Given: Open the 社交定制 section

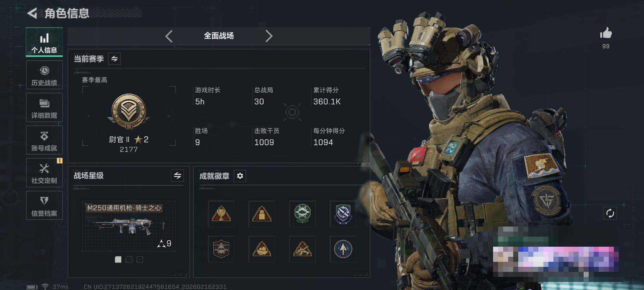Looking at the screenshot, I should point(44,173).
